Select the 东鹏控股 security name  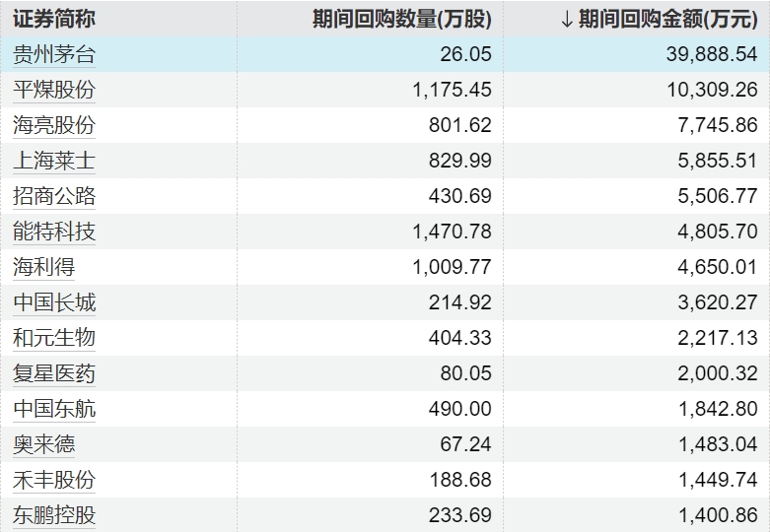tap(54, 515)
